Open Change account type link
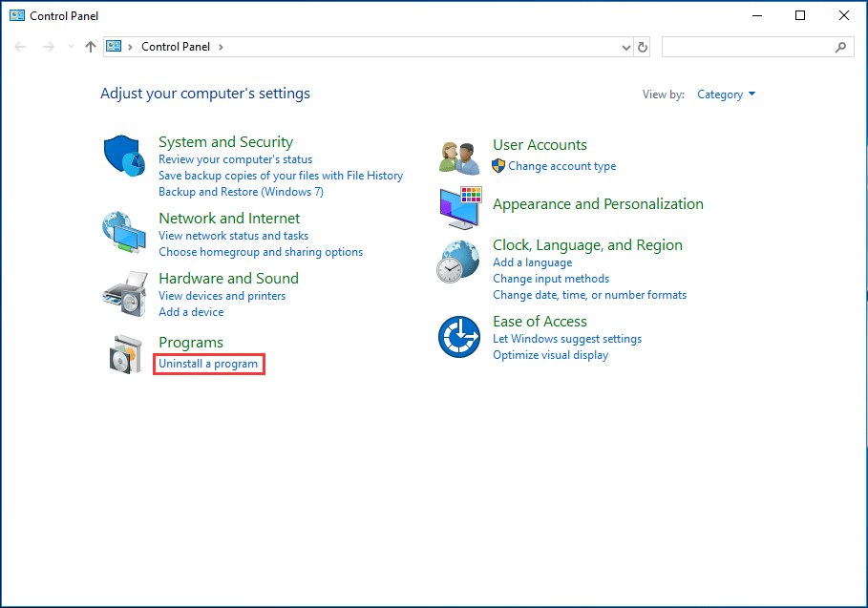The width and height of the screenshot is (868, 608). (x=561, y=166)
